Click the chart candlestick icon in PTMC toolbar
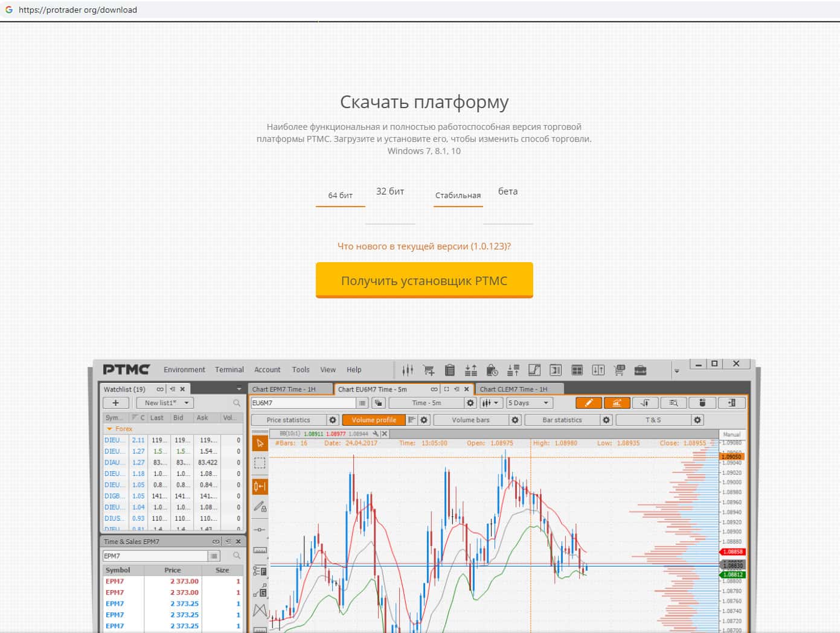The image size is (840, 633). [x=408, y=370]
